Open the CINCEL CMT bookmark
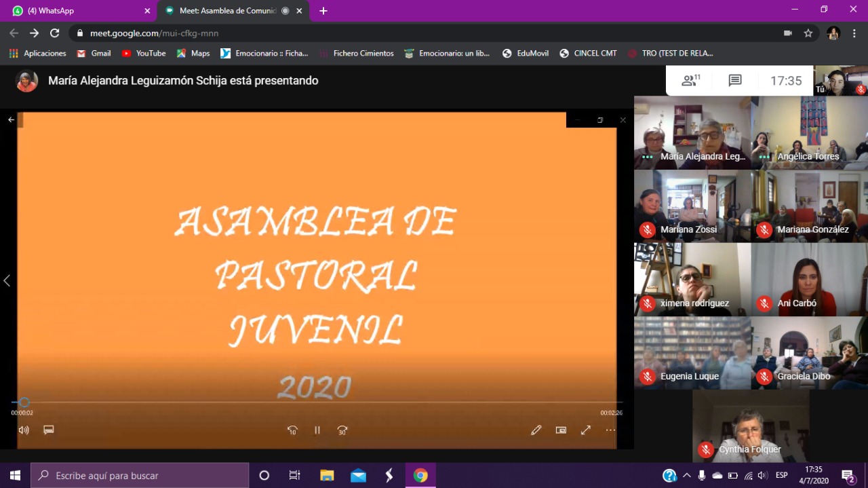 pos(588,53)
